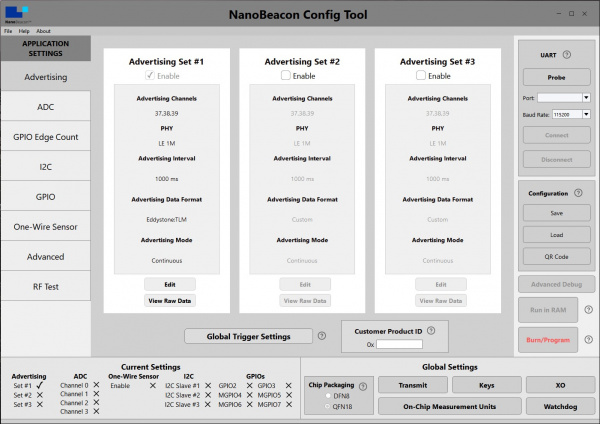Screen dimensions: 600x424
Task: Open the About menu
Action: coord(43,31)
